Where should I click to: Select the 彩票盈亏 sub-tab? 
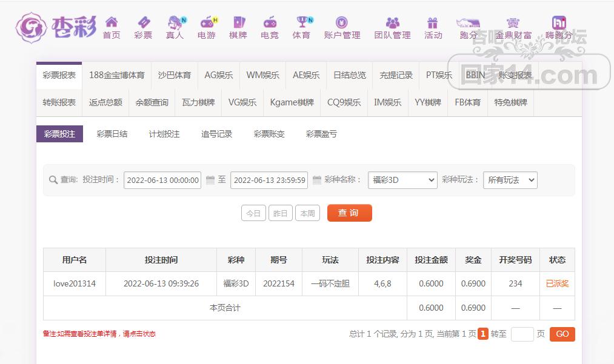coord(321,134)
